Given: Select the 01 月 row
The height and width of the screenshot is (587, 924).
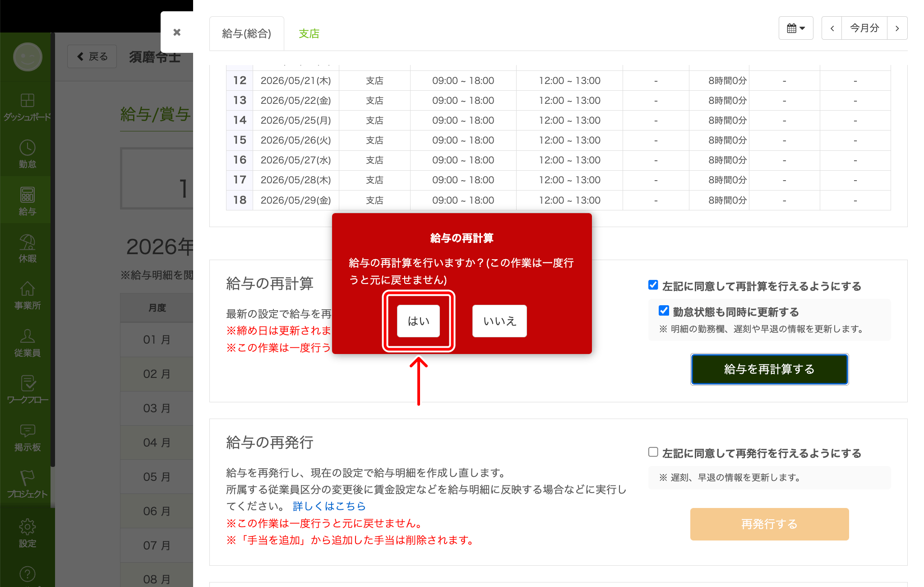Looking at the screenshot, I should point(157,340).
